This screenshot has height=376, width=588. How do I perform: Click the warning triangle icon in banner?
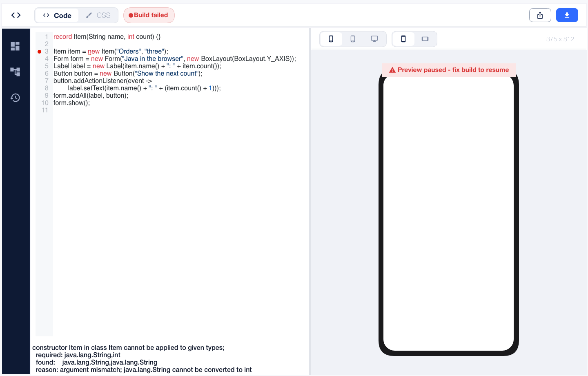pos(392,70)
